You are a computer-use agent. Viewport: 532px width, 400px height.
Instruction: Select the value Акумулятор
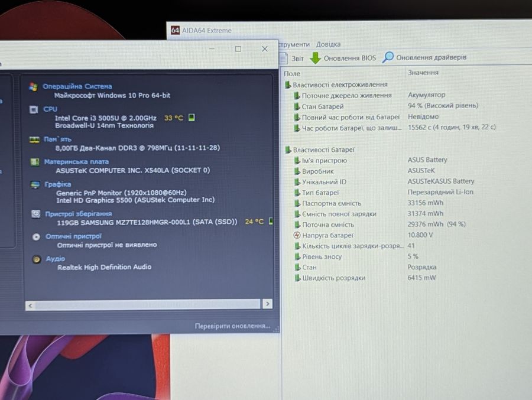(x=426, y=95)
